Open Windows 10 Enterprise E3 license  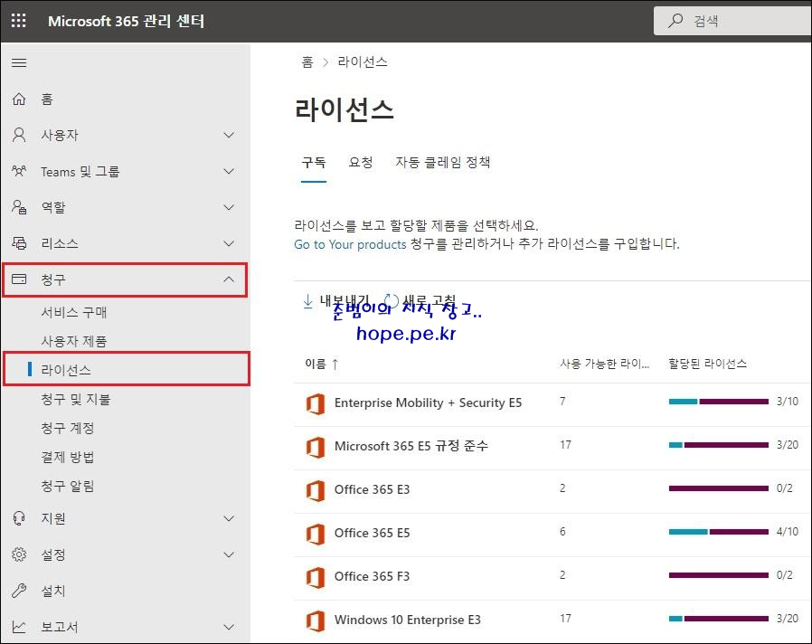point(408,620)
